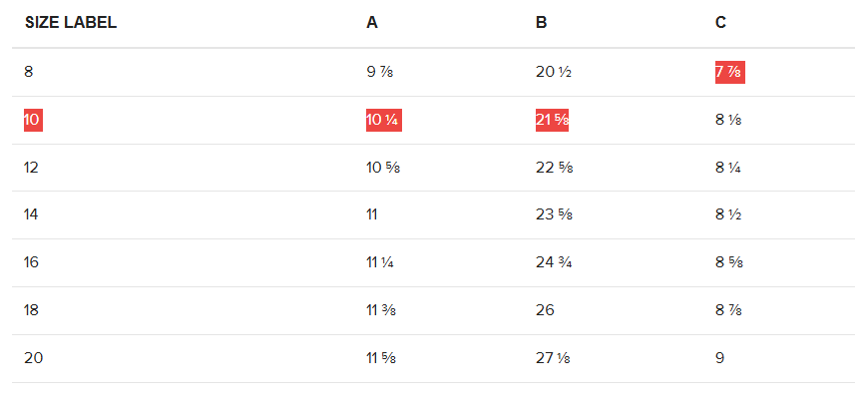Select column header C
Screen dimensions: 868x417
coord(720,23)
